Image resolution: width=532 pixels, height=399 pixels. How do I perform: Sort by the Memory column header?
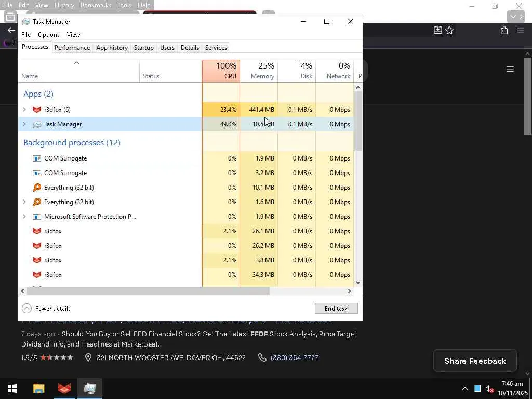[x=259, y=71]
